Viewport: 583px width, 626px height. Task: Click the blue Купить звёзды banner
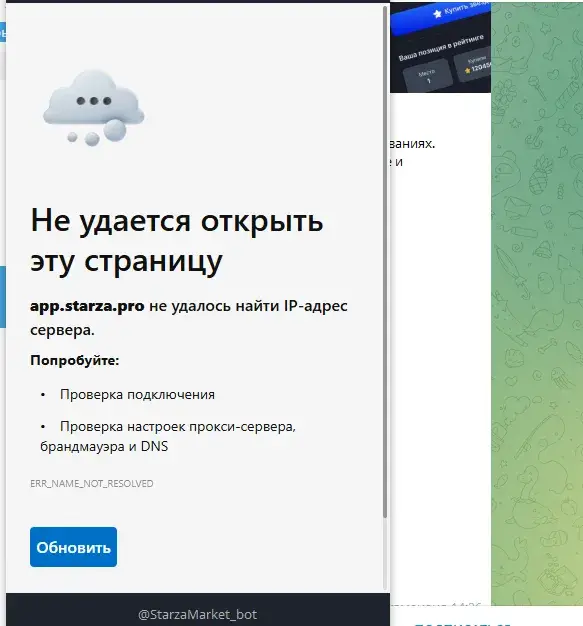tap(441, 16)
